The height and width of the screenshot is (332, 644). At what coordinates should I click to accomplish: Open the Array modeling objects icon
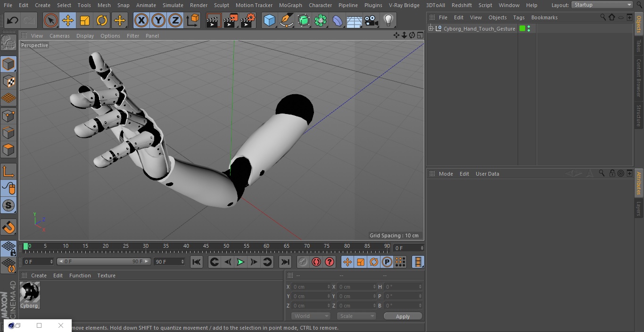[x=321, y=21]
